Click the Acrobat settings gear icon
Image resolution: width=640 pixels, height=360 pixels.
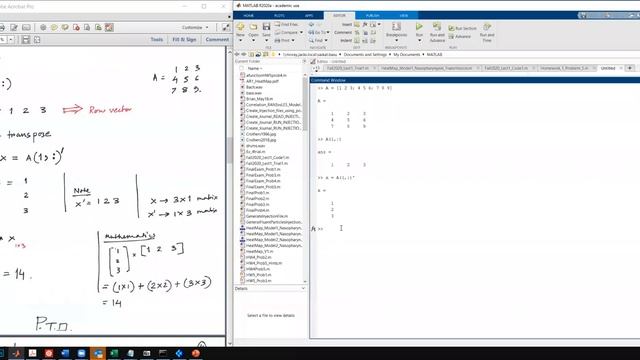pyautogui.click(x=43, y=27)
